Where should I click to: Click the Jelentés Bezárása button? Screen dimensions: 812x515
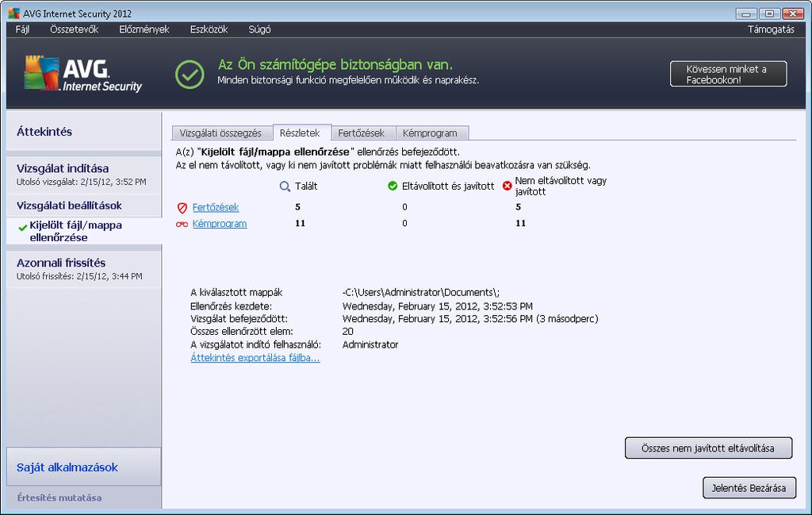tap(749, 488)
